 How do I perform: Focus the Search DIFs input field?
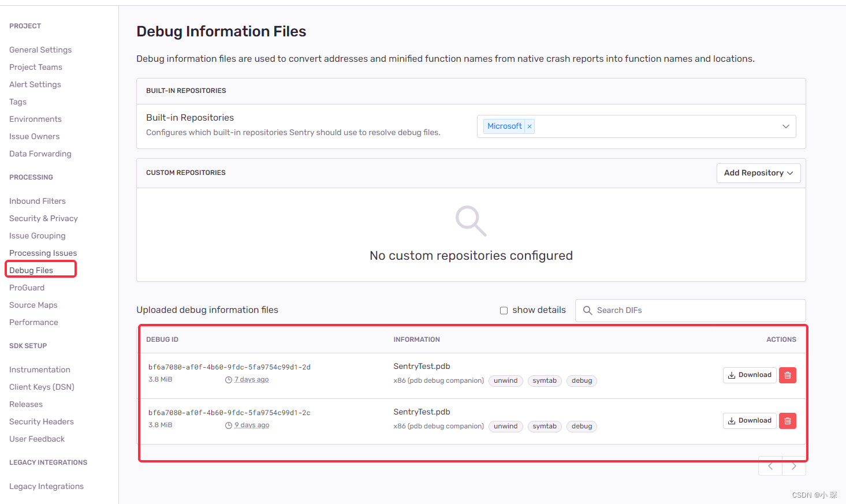click(x=691, y=311)
